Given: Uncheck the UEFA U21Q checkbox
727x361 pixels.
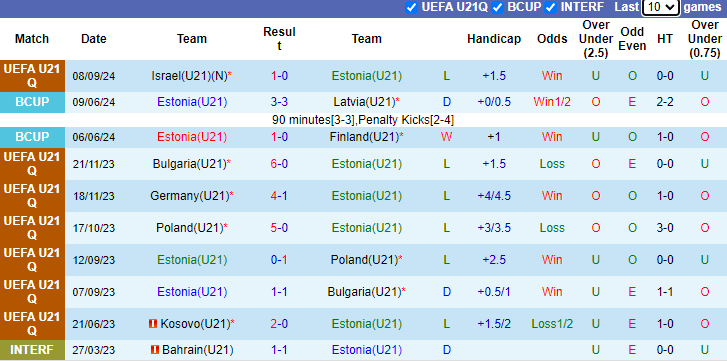Looking at the screenshot, I should 411,7.
